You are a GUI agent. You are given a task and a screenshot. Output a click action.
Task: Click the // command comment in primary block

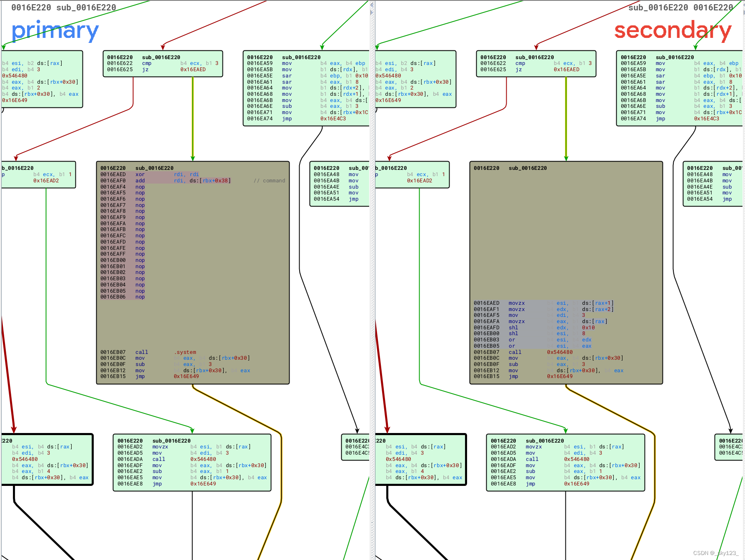(x=269, y=180)
